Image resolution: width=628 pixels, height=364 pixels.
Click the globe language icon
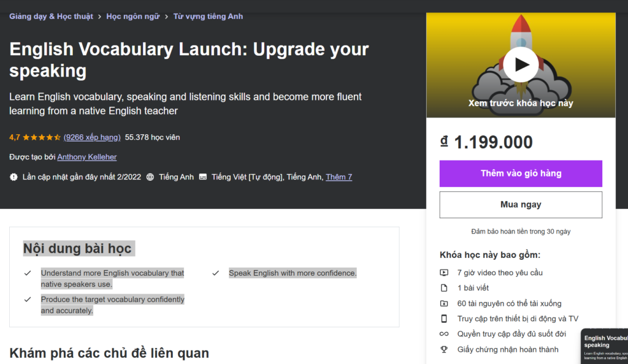[150, 177]
